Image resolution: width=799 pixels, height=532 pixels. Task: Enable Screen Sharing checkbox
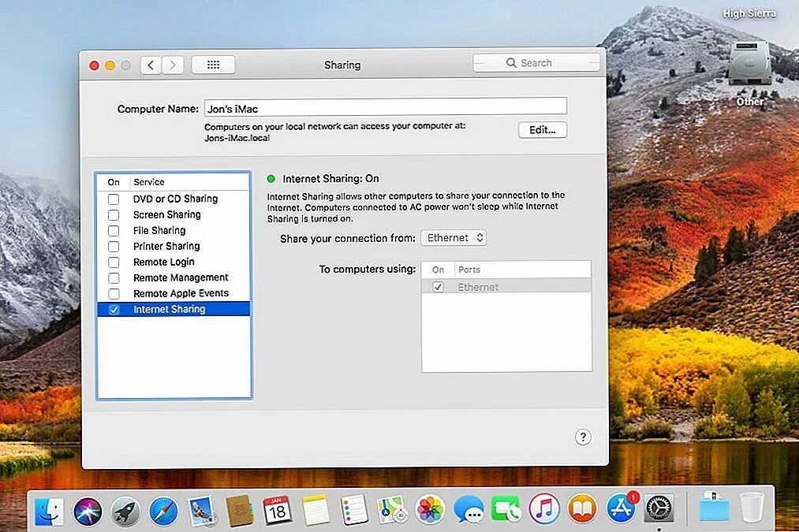tap(114, 215)
